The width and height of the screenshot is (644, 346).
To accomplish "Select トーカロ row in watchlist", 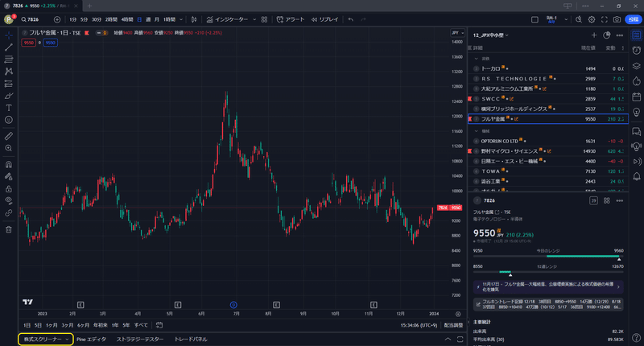I will pyautogui.click(x=548, y=69).
